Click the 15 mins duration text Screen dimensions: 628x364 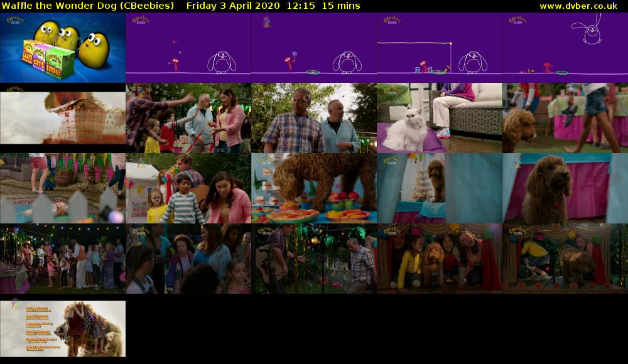point(343,6)
